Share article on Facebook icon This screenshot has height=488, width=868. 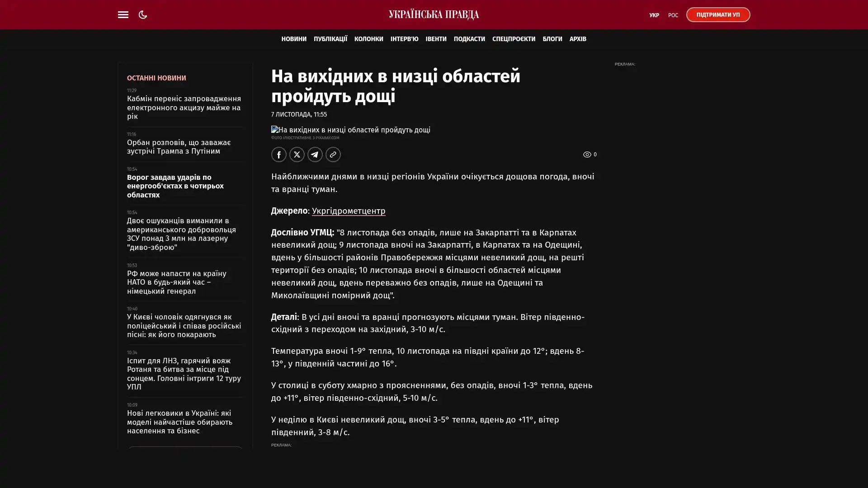click(x=278, y=155)
